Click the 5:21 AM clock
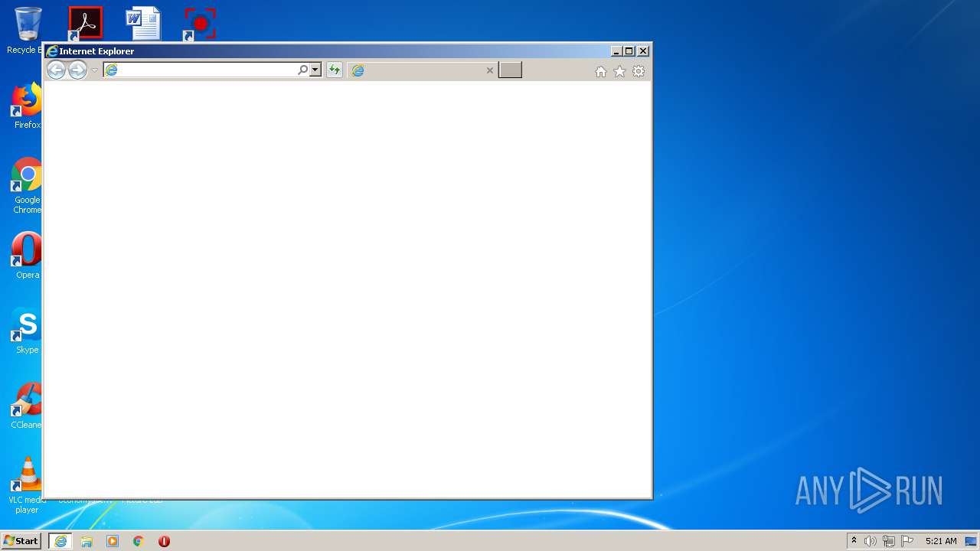The height and width of the screenshot is (551, 980). click(941, 541)
